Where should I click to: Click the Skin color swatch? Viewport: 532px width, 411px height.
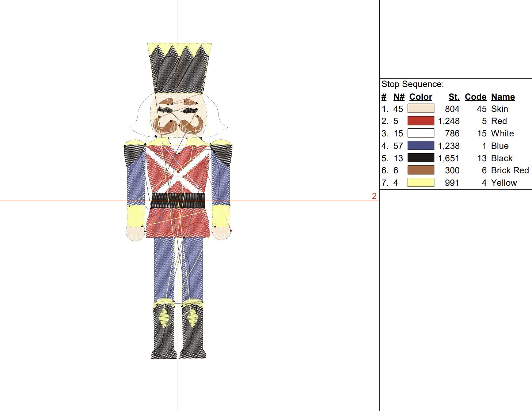(x=421, y=109)
